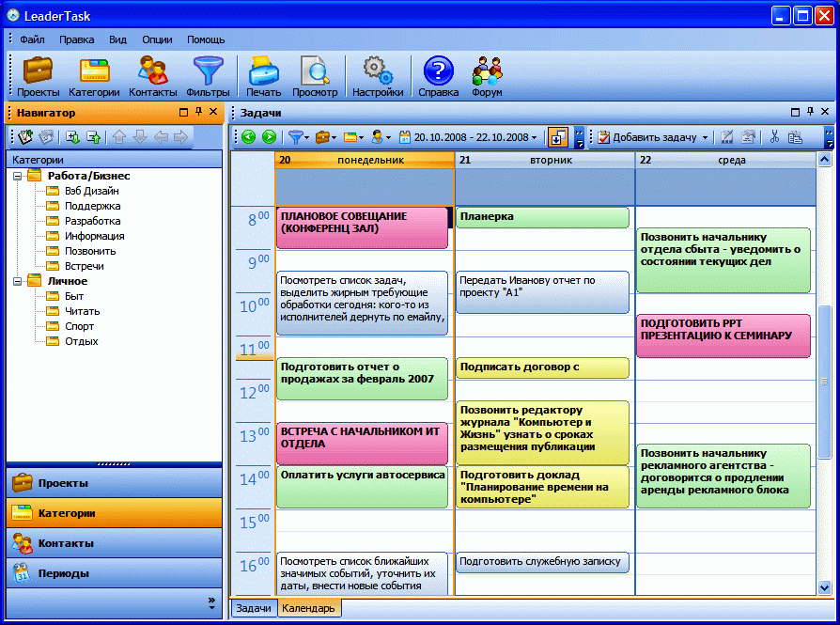This screenshot has height=625, width=840.
Task: Pin the Навигатор panel
Action: (x=199, y=112)
